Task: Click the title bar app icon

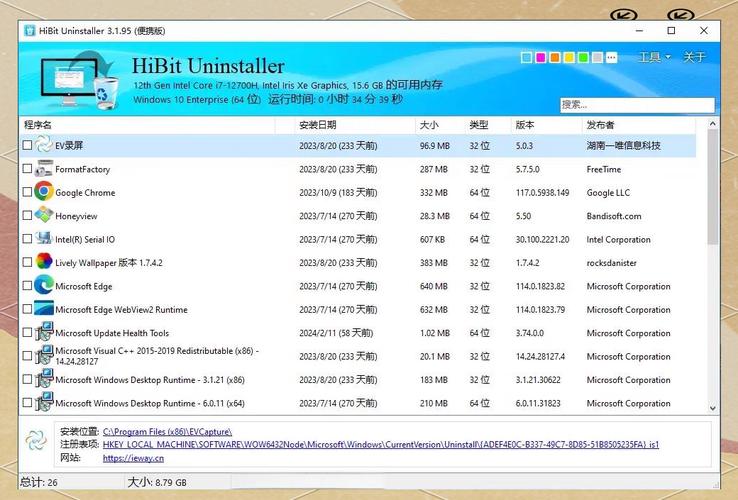Action: click(x=30, y=31)
